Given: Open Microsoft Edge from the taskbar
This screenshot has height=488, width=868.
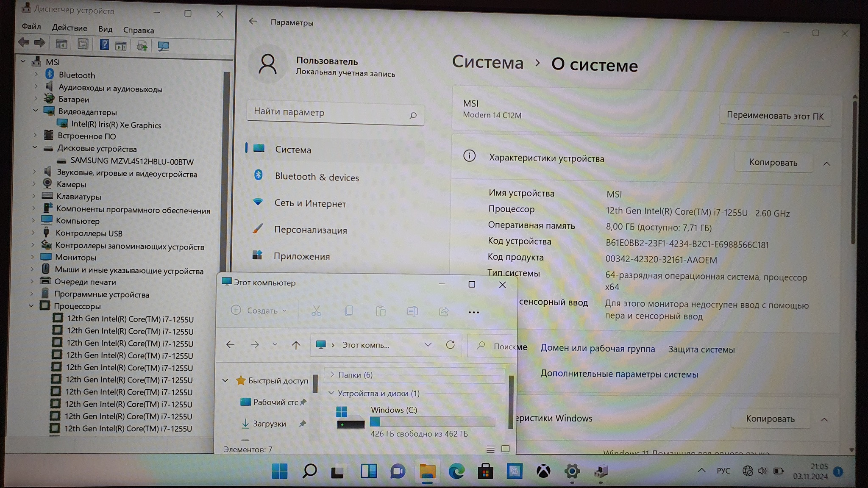Looking at the screenshot, I should (x=456, y=471).
